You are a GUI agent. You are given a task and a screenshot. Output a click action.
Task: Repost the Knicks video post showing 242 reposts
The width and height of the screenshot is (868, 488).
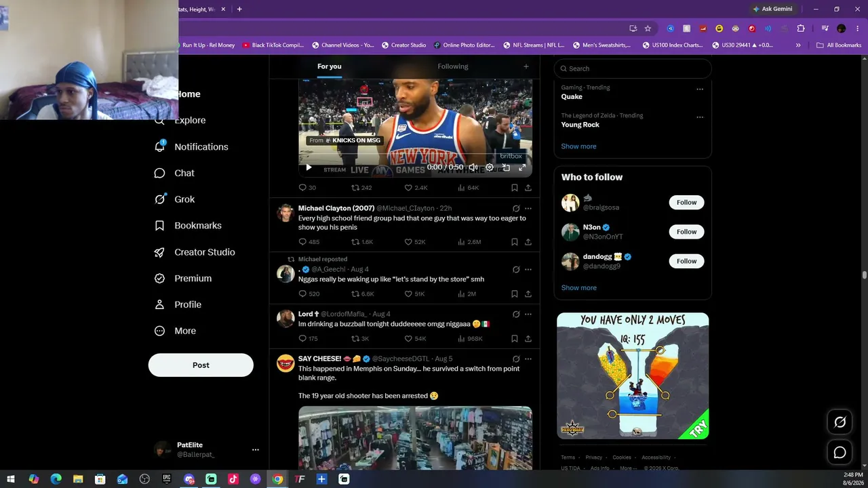coord(361,188)
